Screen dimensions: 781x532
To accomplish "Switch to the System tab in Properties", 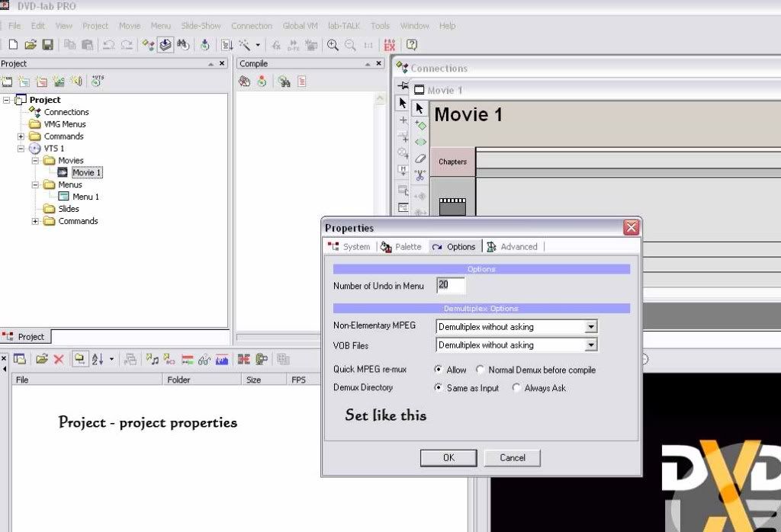I will click(x=349, y=246).
